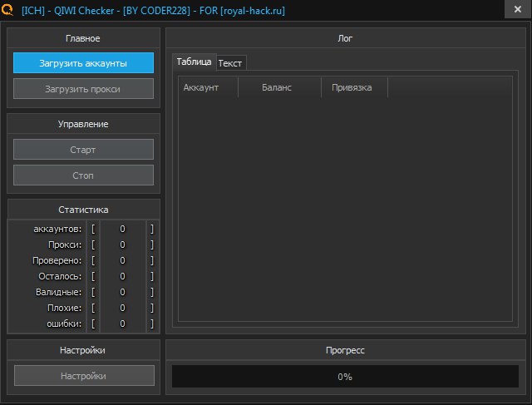Image resolution: width=532 pixels, height=405 pixels.
Task: Click the Валидные count value 0
Action: point(122,292)
